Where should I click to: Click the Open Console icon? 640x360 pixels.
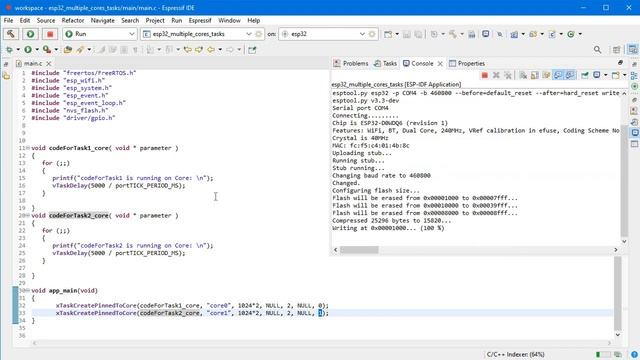(x=615, y=75)
